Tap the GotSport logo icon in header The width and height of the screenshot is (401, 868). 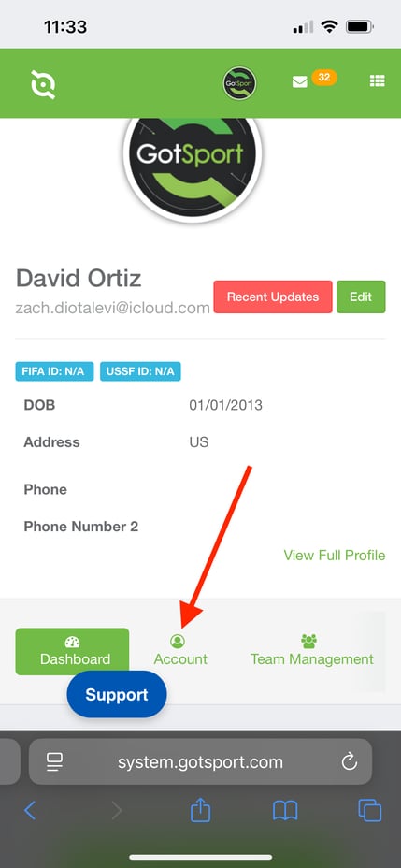(43, 85)
